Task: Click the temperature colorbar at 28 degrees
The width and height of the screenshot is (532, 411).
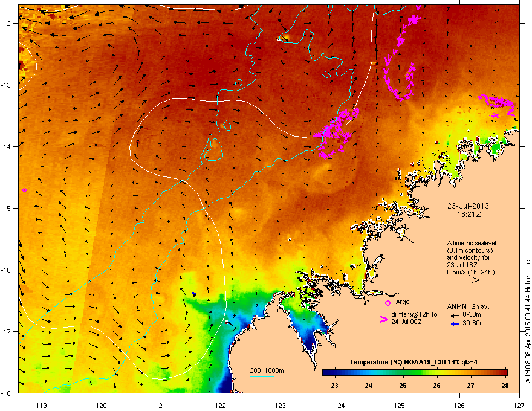Action: (x=505, y=372)
